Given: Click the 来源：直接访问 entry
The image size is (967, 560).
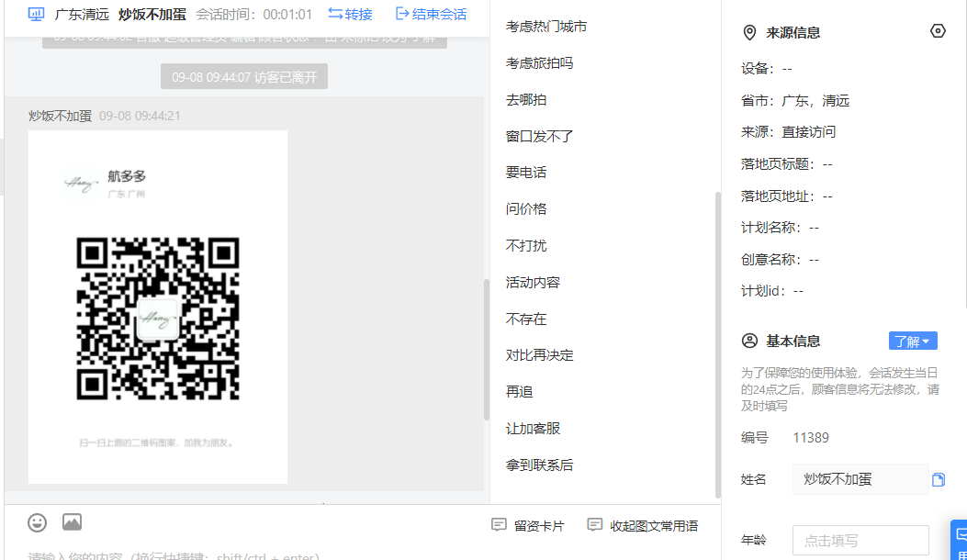Looking at the screenshot, I should tap(788, 131).
